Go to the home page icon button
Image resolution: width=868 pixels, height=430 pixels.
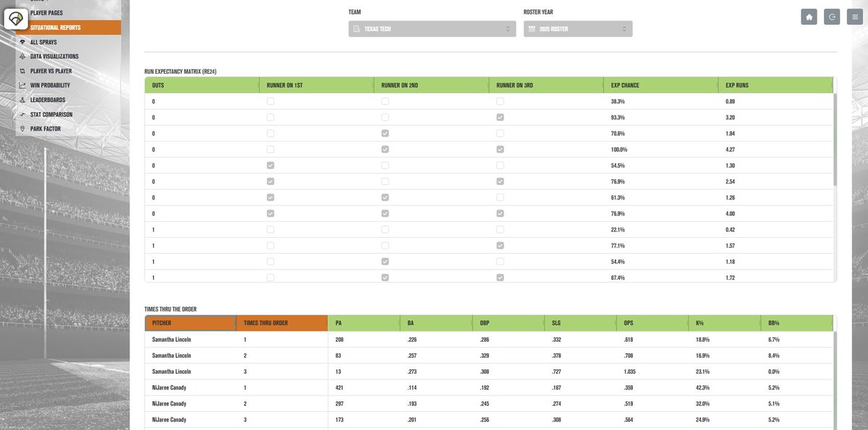pos(809,17)
